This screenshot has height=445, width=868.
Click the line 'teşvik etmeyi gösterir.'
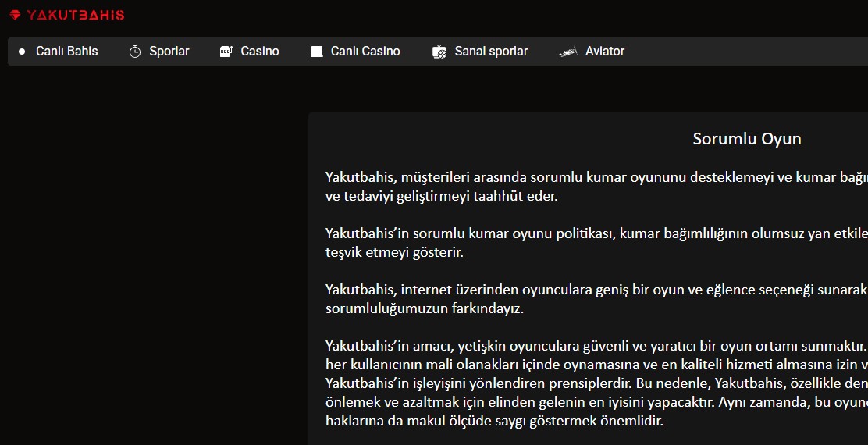pos(394,252)
